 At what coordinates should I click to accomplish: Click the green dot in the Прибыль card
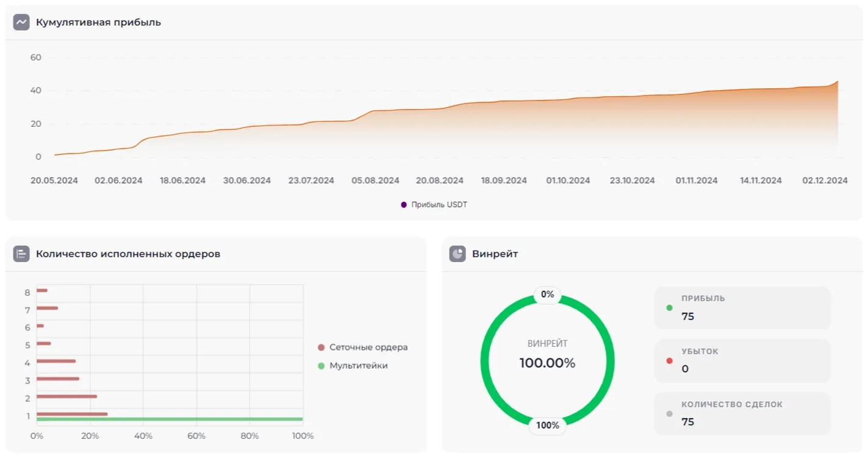pyautogui.click(x=669, y=308)
